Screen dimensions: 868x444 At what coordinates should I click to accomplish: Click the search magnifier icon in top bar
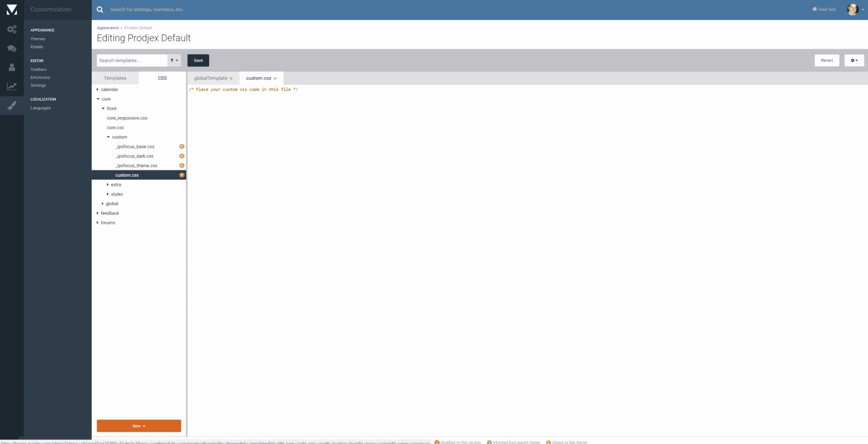coord(100,9)
